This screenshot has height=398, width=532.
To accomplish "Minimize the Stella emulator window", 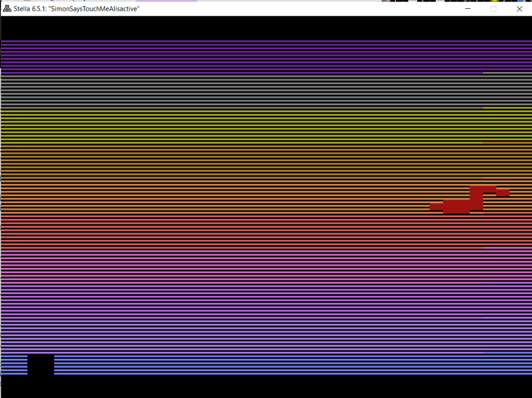I will point(467,9).
